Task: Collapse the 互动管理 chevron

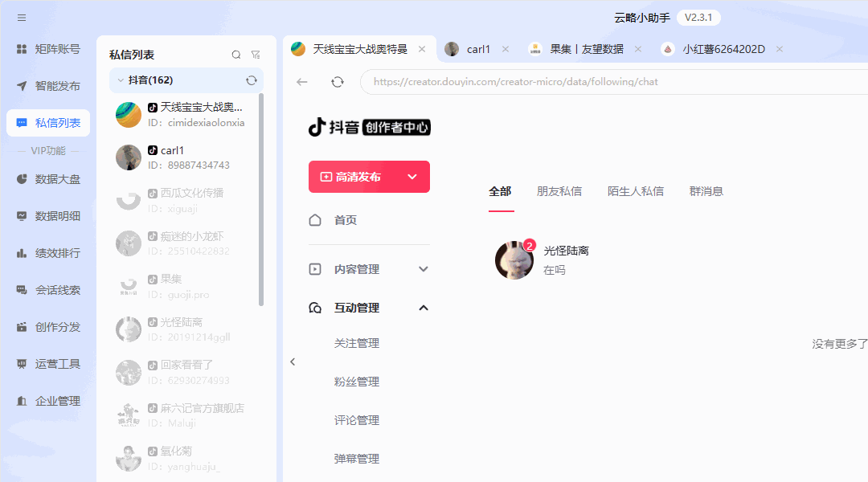Action: (x=424, y=308)
